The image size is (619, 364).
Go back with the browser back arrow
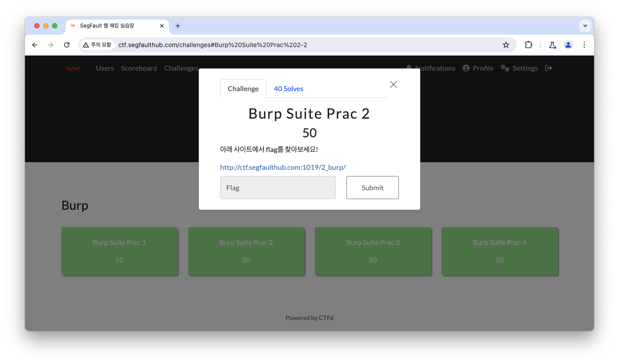click(35, 45)
